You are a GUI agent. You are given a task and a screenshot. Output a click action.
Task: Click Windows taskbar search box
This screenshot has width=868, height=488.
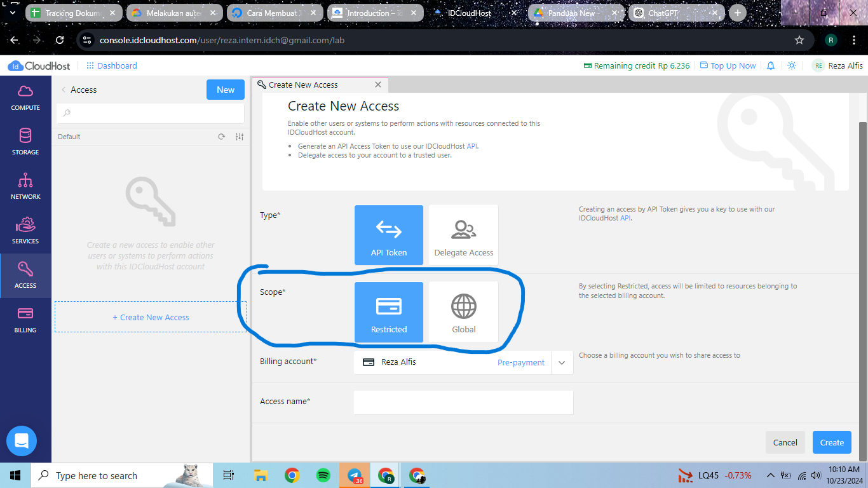[121, 475]
